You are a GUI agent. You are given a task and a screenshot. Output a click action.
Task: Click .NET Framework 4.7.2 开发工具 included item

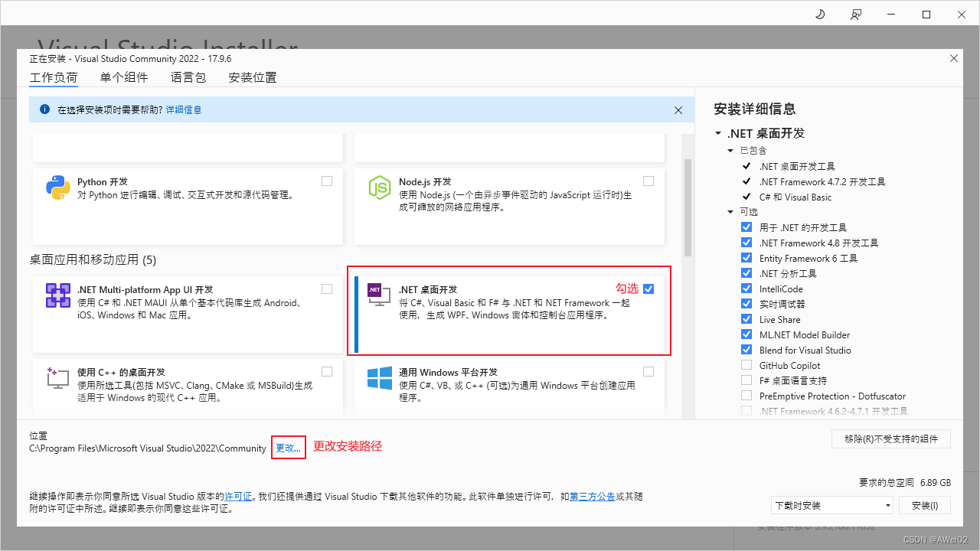point(822,181)
